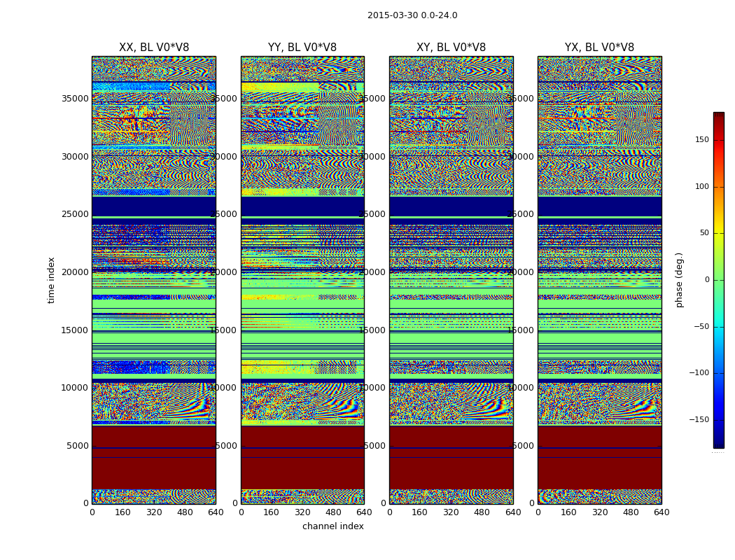Viewport: 735px width, 560px height.
Task: Click the phase colorbar gradient strip
Action: pos(719,280)
